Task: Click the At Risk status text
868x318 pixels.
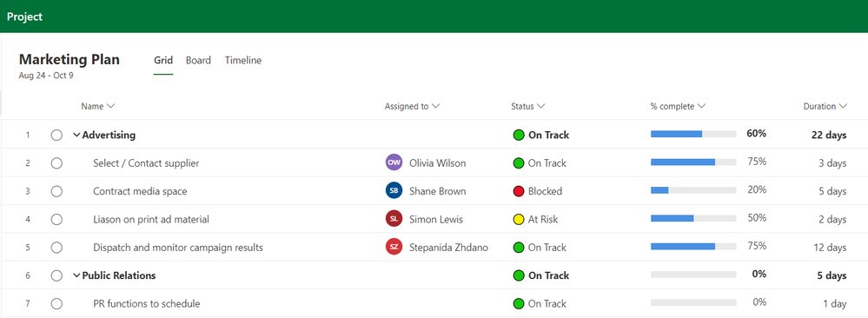Action: coord(543,220)
